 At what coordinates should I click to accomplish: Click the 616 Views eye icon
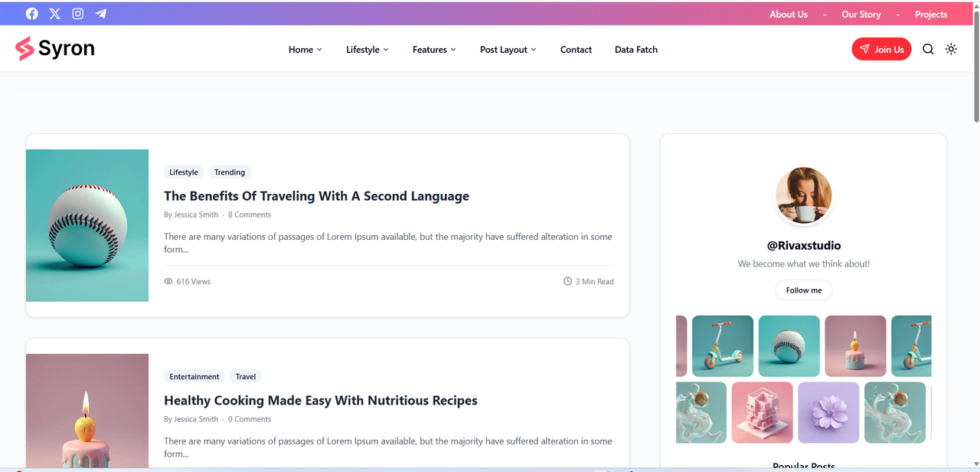(168, 281)
